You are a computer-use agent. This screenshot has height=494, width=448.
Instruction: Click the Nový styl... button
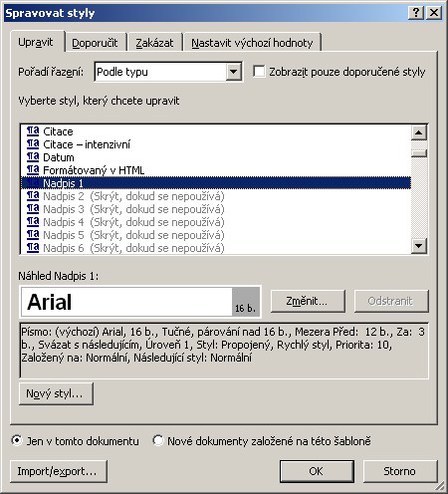coord(56,393)
